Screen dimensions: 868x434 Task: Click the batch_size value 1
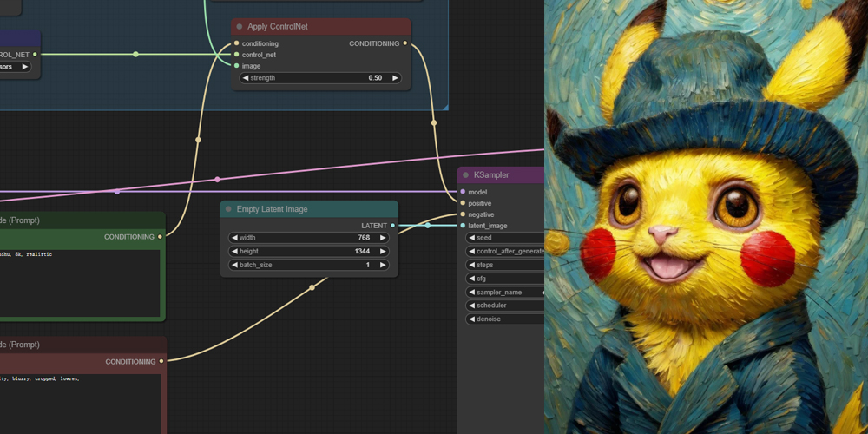367,265
